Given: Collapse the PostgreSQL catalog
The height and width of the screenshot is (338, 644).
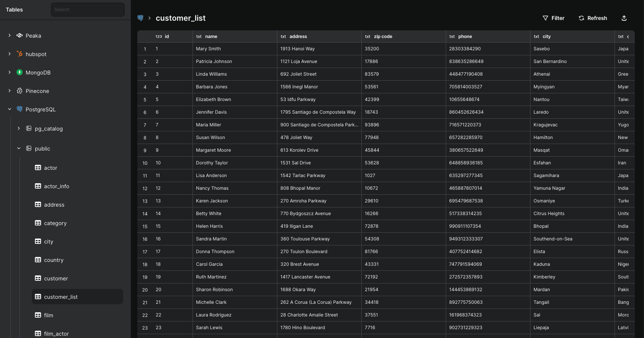Looking at the screenshot, I should pyautogui.click(x=10, y=109).
